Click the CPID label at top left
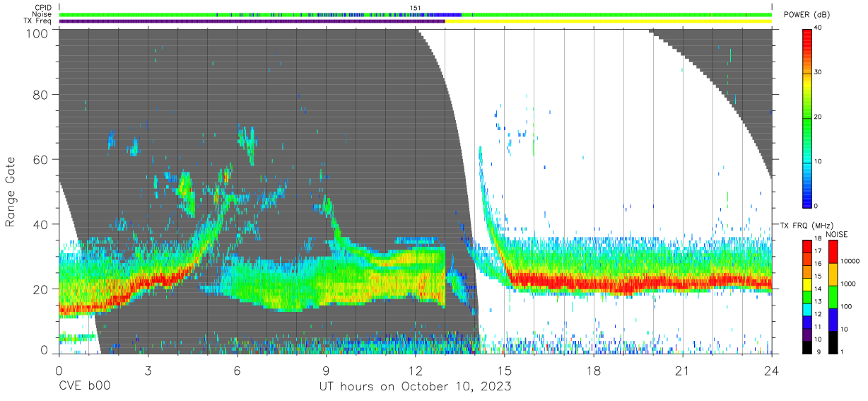 pos(43,8)
